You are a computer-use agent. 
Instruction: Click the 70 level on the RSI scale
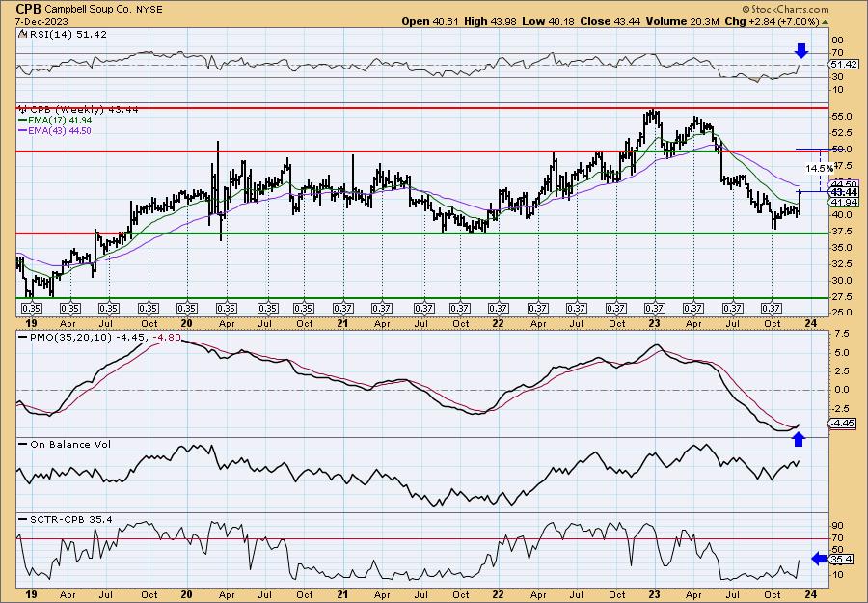click(x=836, y=53)
